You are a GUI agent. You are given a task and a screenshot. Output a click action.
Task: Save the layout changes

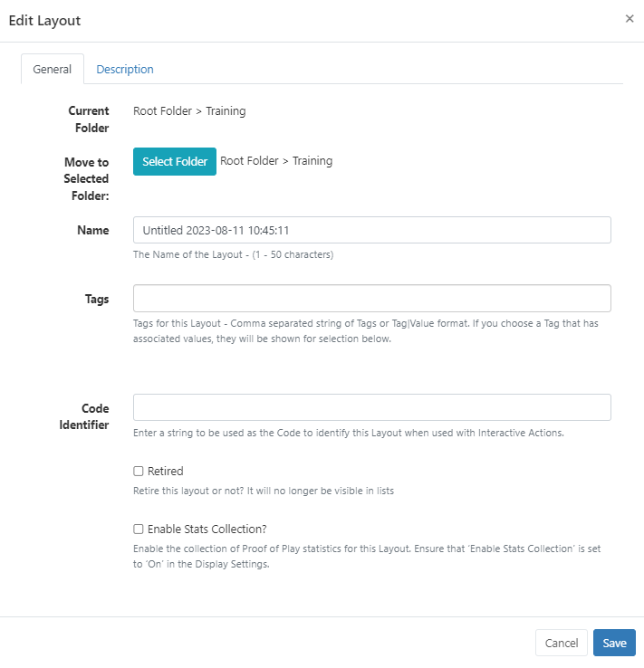(614, 643)
